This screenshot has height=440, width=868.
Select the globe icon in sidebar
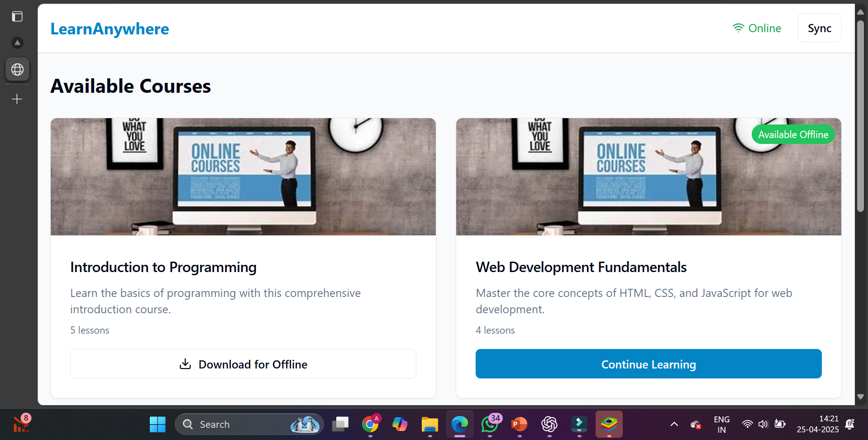click(x=17, y=69)
